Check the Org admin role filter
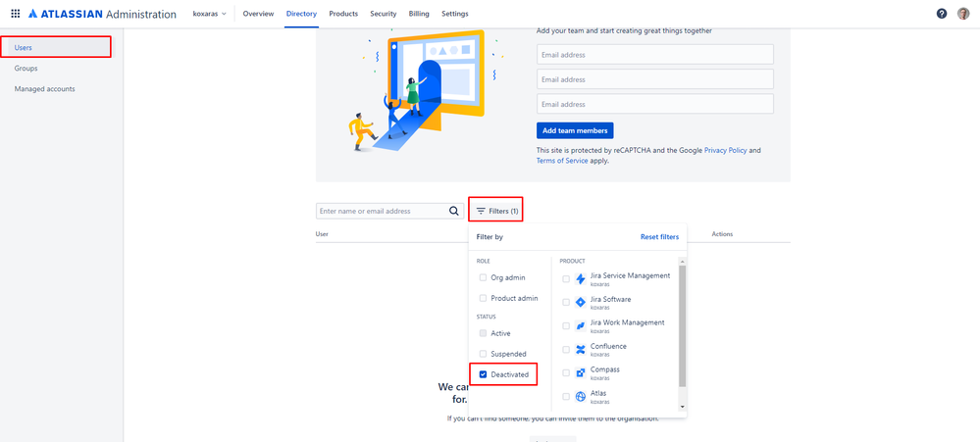This screenshot has width=980, height=442. 483,277
